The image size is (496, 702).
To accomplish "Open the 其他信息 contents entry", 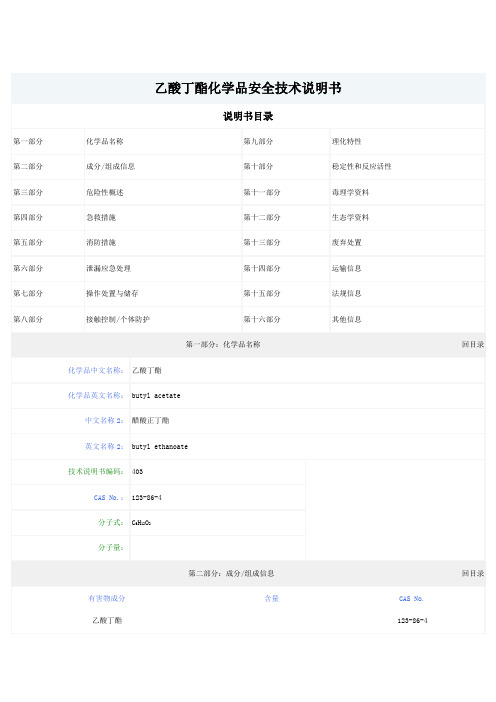I will click(x=346, y=320).
